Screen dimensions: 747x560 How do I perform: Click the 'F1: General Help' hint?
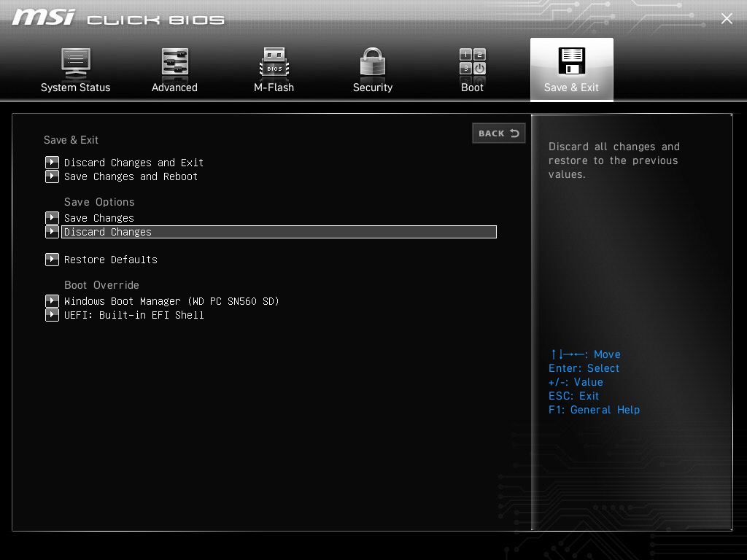coord(594,410)
